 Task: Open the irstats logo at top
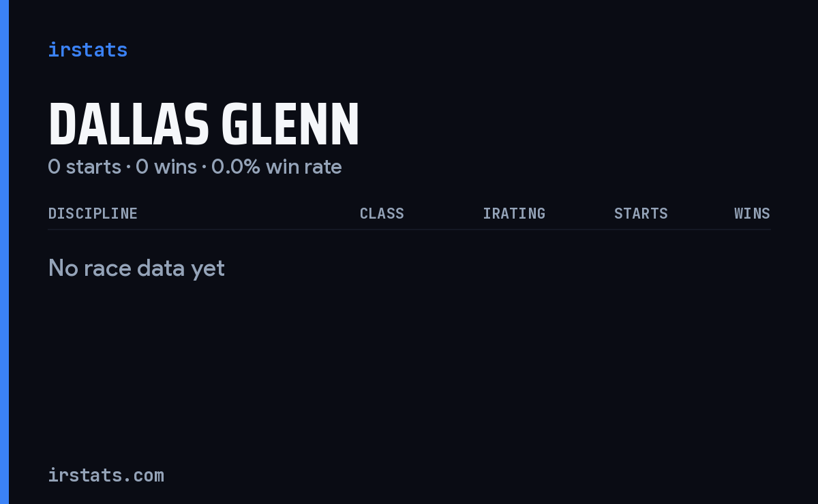[x=87, y=50]
